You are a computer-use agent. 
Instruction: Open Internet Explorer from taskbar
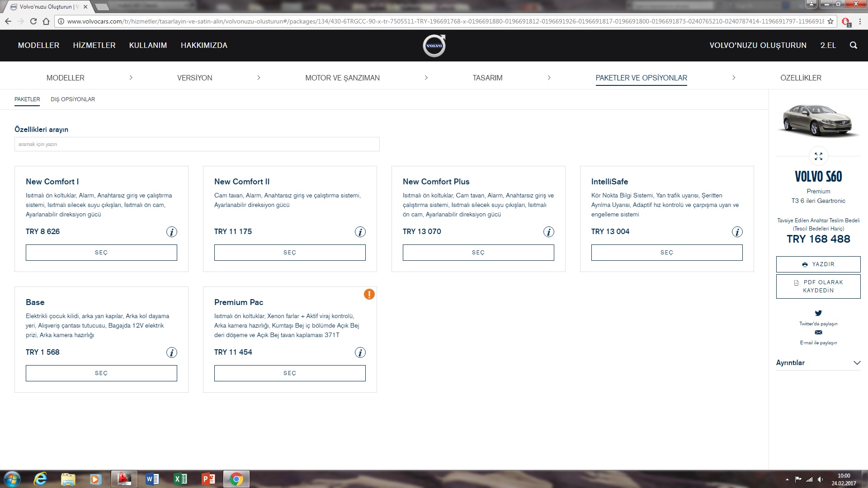(41, 479)
